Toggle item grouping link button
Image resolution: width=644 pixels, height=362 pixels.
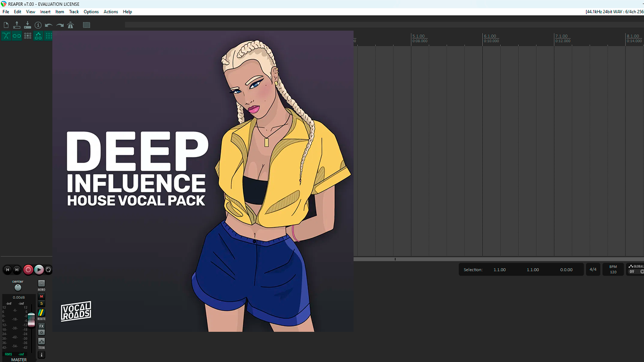[17, 36]
